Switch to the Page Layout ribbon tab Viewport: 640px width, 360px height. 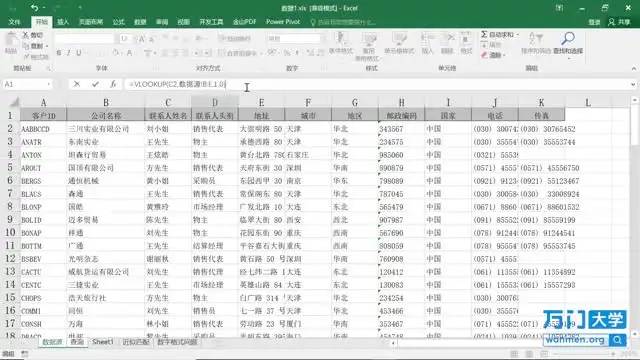click(x=91, y=22)
